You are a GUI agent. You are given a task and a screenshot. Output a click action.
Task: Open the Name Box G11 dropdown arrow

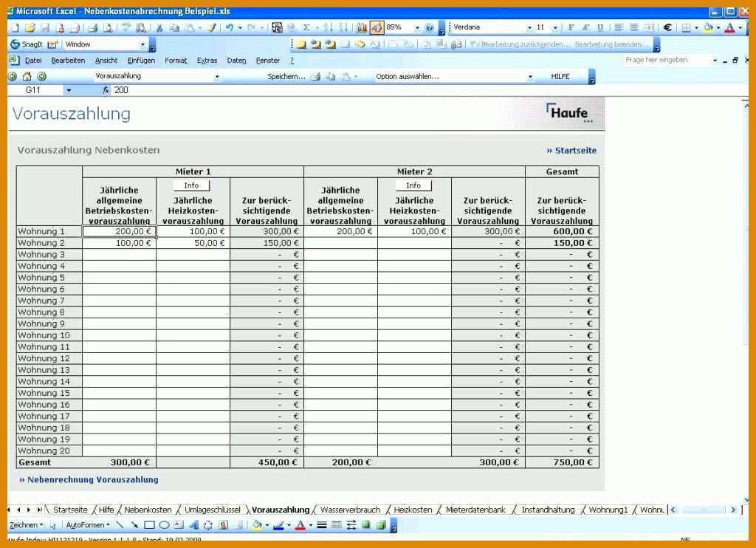(69, 90)
